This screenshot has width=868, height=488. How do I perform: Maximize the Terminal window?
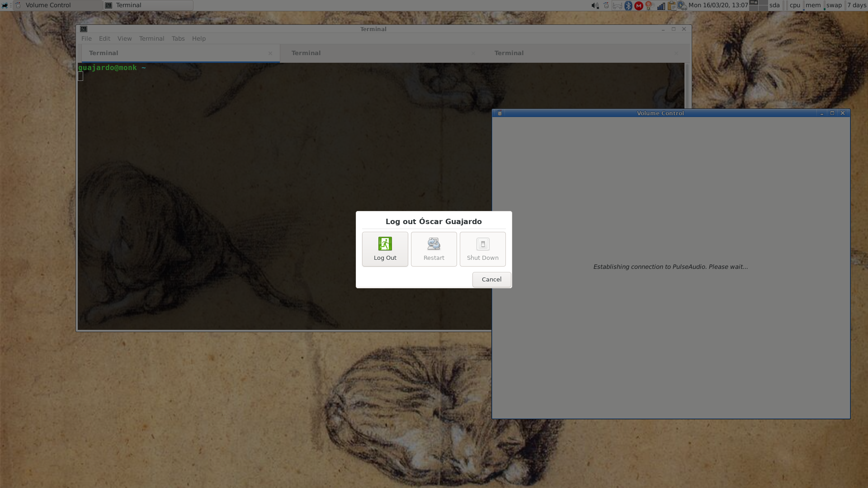pos(673,29)
